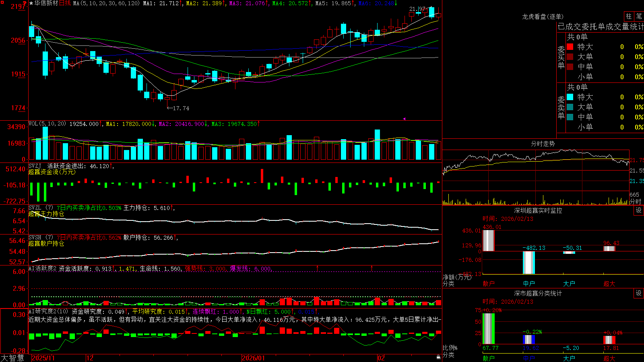Click the 已成交委托单成交量统计 header
The width and height of the screenshot is (644, 362).
601,27
